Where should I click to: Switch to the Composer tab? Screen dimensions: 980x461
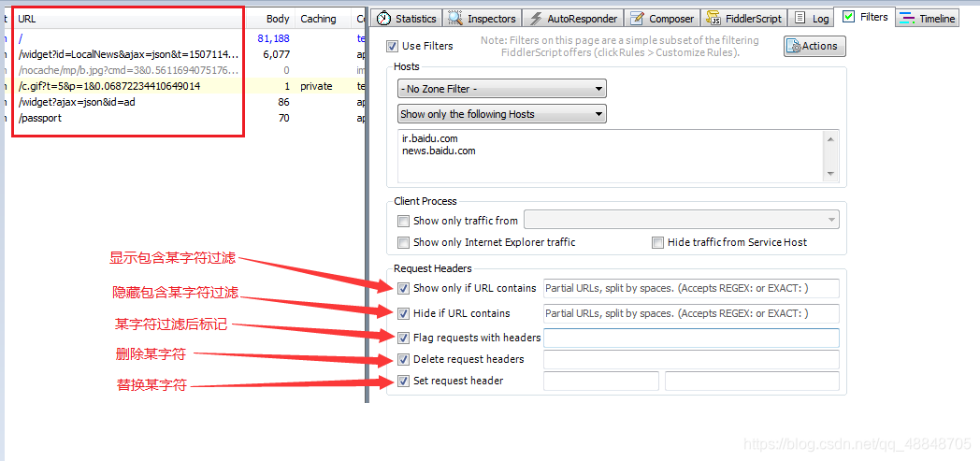click(662, 18)
